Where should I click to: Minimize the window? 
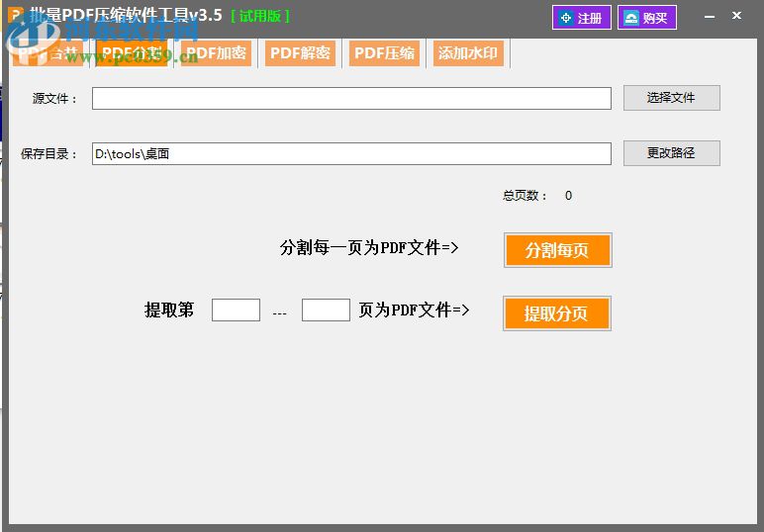(710, 17)
